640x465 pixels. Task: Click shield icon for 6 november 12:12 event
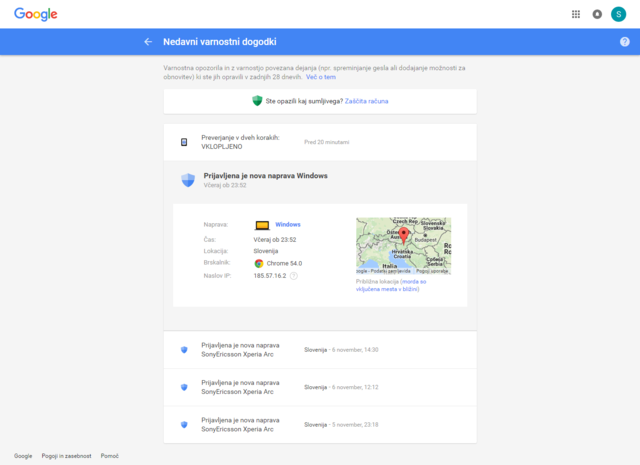point(184,387)
